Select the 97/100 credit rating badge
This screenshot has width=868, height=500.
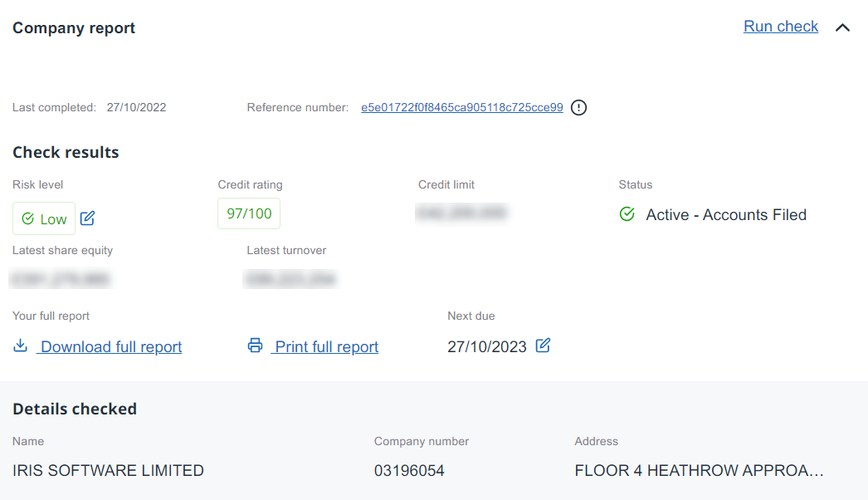(x=249, y=213)
